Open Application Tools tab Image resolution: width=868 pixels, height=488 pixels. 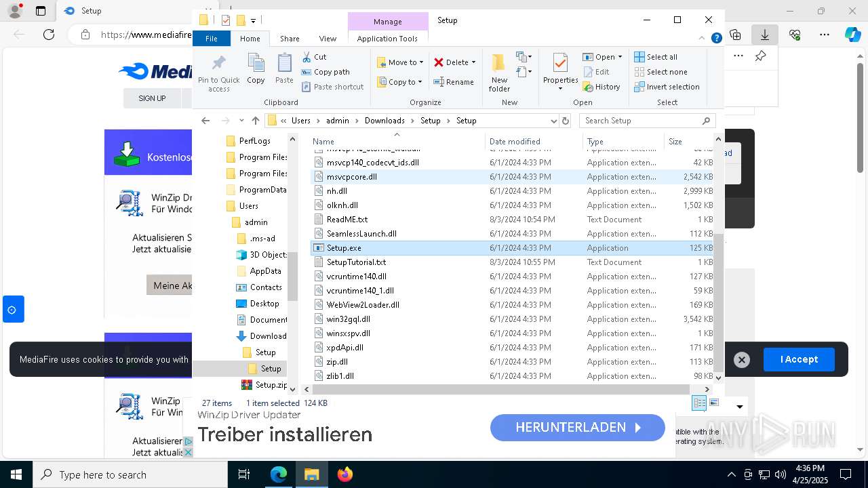(387, 39)
